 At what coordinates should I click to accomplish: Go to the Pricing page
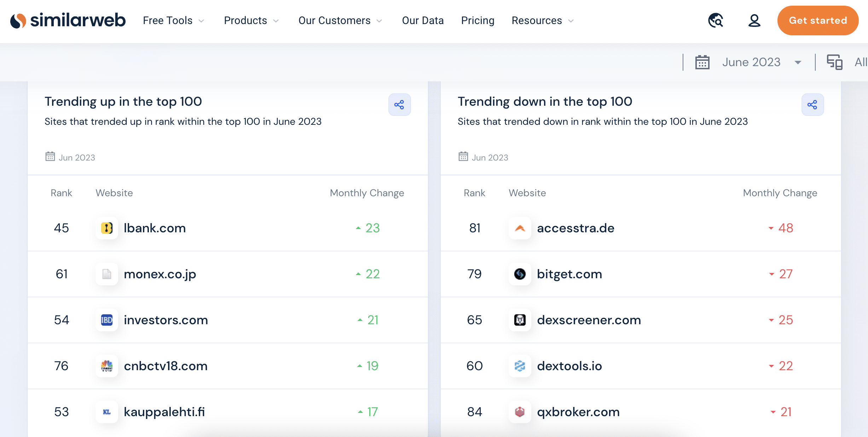click(478, 21)
